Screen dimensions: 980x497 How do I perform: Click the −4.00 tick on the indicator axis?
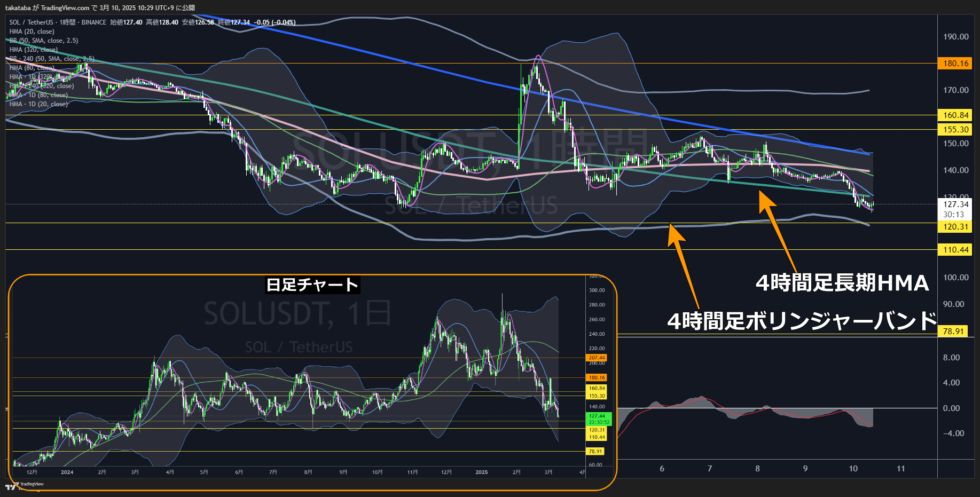click(x=953, y=433)
